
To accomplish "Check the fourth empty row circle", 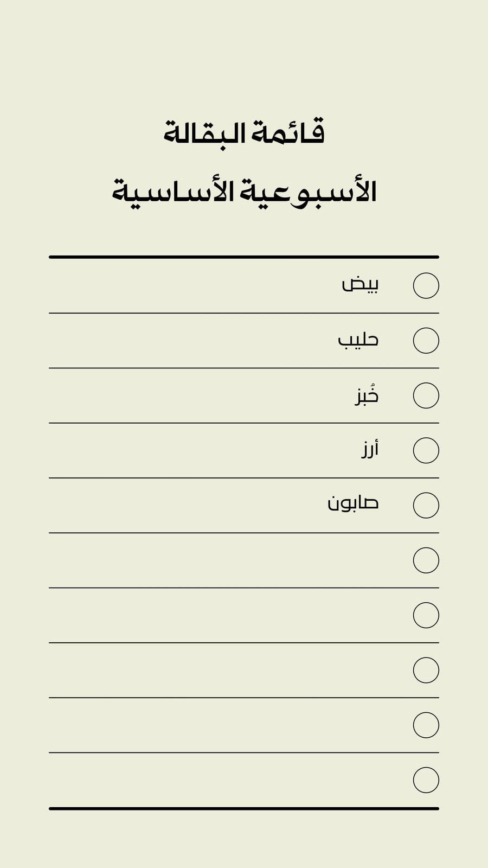I will click(x=426, y=725).
